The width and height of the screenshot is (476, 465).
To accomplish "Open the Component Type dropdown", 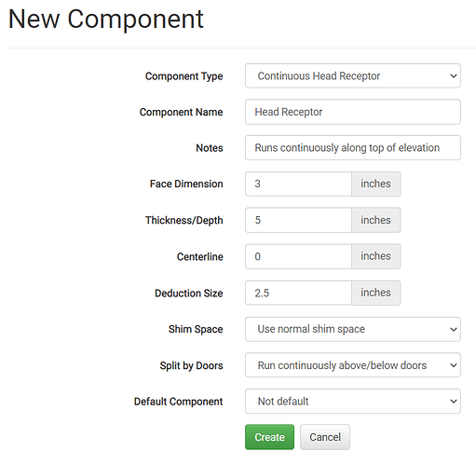I will click(x=353, y=75).
